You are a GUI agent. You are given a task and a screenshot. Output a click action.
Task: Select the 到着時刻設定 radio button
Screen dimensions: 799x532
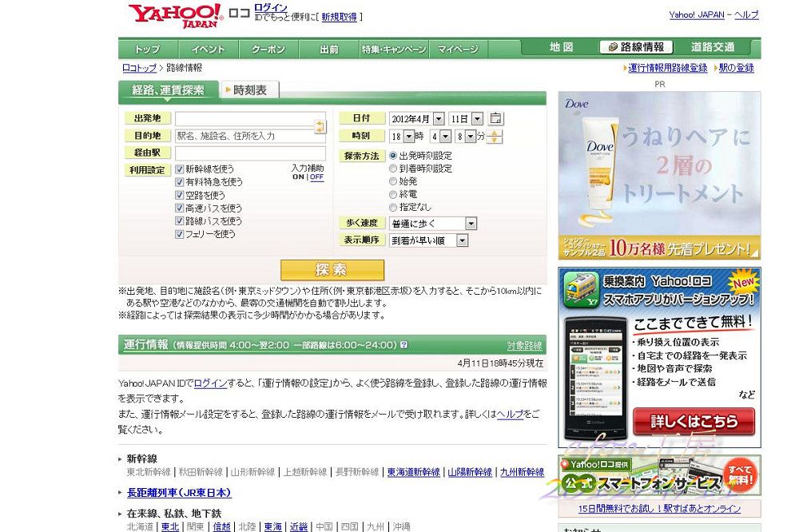point(393,169)
